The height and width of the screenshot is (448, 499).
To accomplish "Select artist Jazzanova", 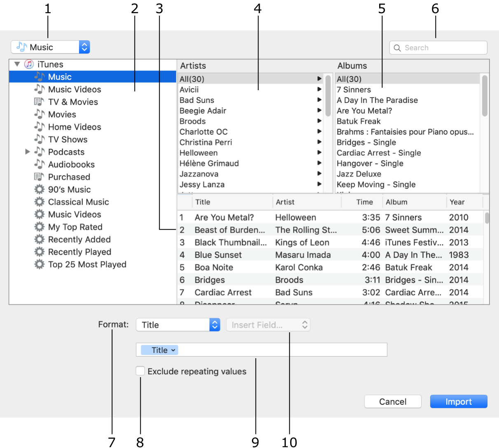I will point(251,174).
